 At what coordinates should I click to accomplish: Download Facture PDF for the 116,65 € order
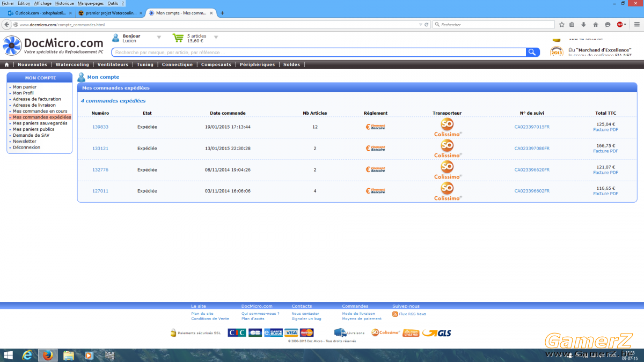click(605, 194)
